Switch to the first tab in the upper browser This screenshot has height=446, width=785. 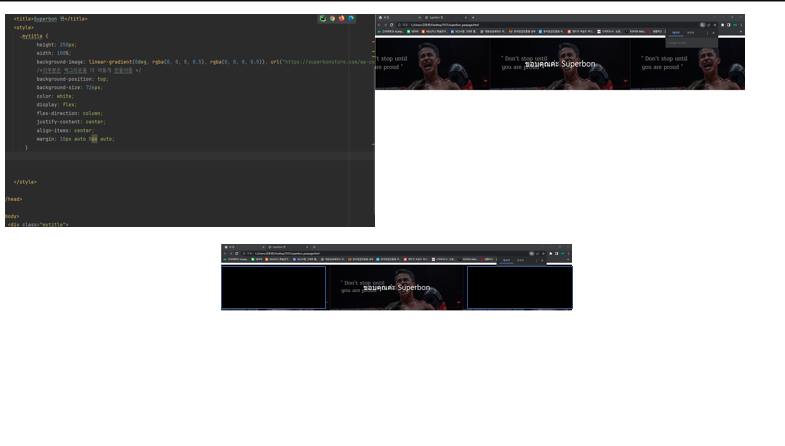[399, 18]
